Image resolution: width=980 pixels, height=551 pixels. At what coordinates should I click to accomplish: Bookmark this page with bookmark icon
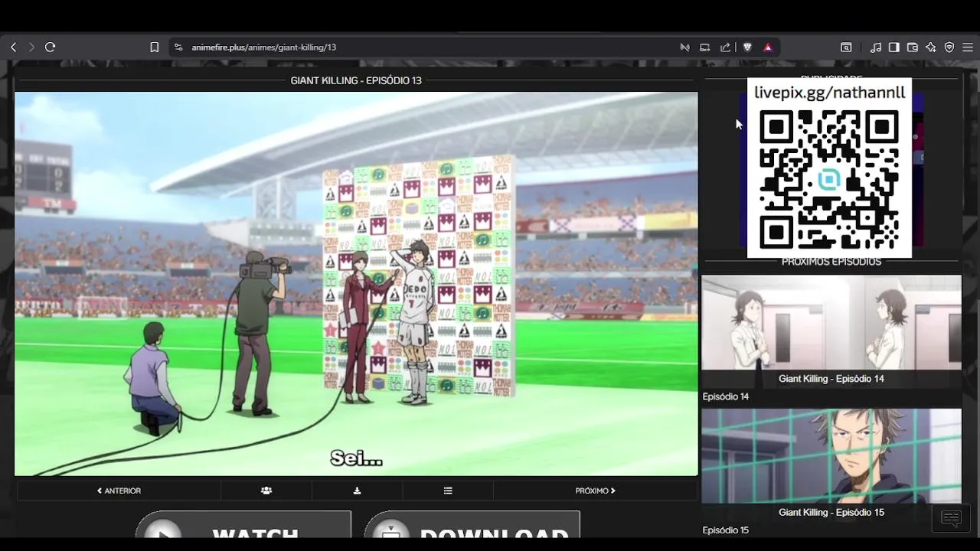point(155,47)
